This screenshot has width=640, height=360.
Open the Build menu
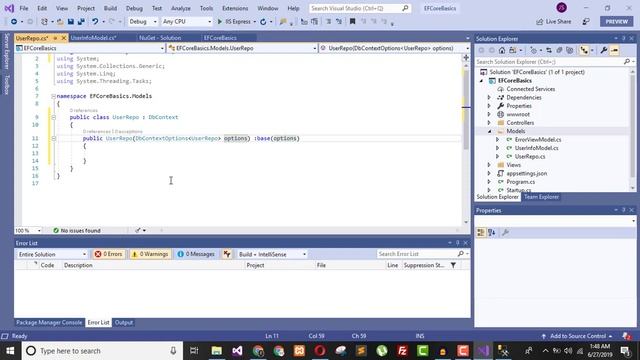(110, 8)
